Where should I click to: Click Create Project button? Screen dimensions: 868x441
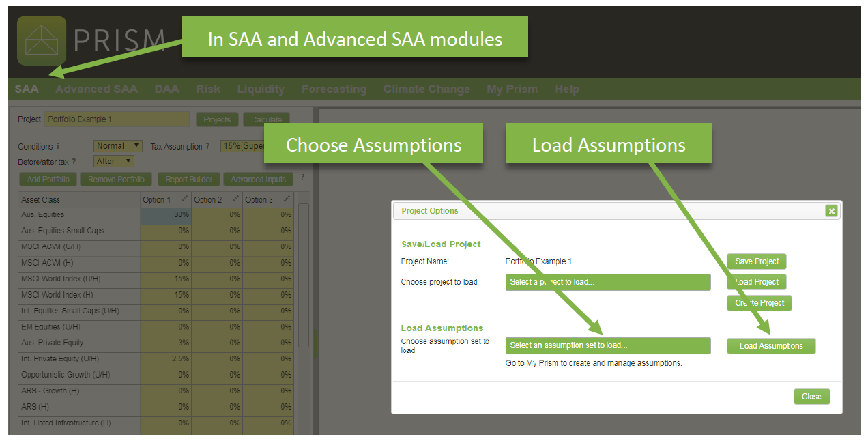pyautogui.click(x=759, y=303)
